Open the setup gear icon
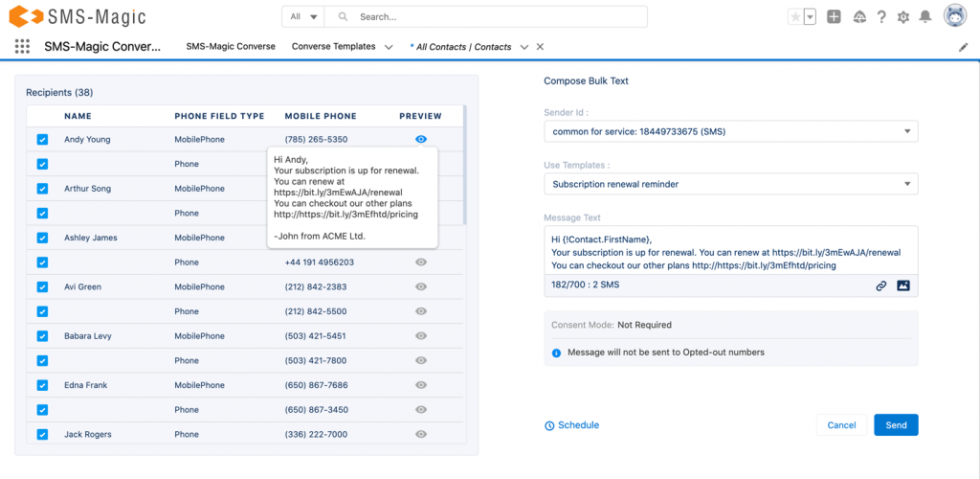This screenshot has height=479, width=980. [x=903, y=17]
